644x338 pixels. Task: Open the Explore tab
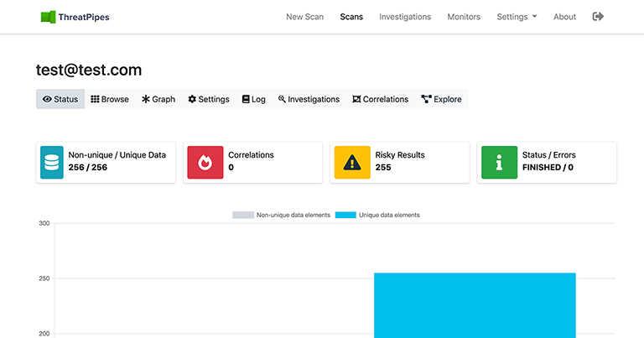click(x=441, y=99)
